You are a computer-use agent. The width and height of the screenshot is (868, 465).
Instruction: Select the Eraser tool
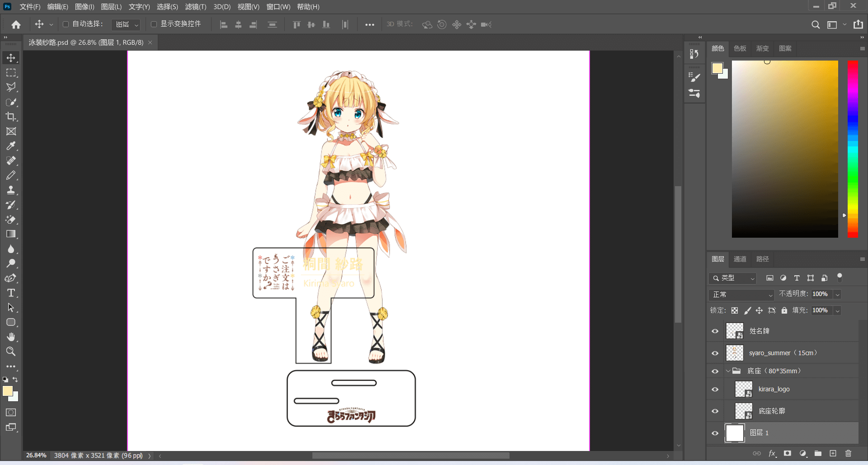(11, 220)
